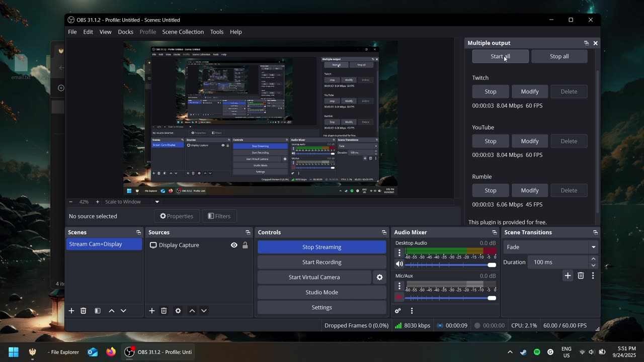Add a new scene with the plus icon
Viewport: 644px width, 362px height.
(71, 311)
